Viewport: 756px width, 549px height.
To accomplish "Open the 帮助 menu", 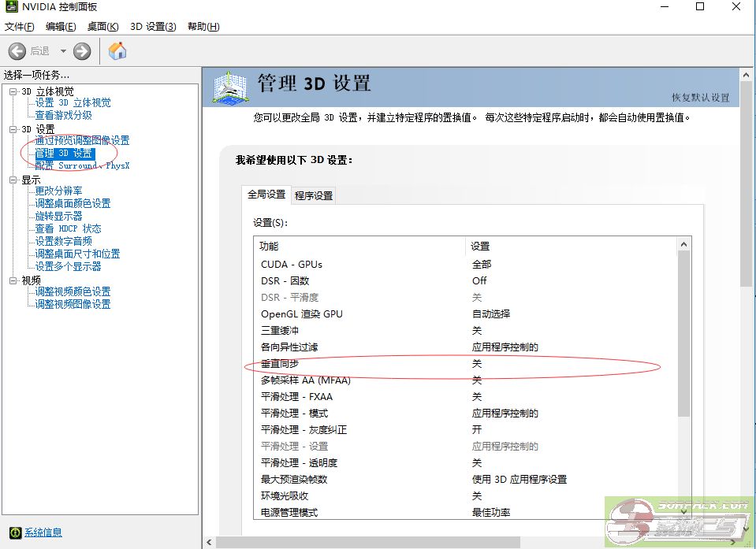I will [203, 26].
